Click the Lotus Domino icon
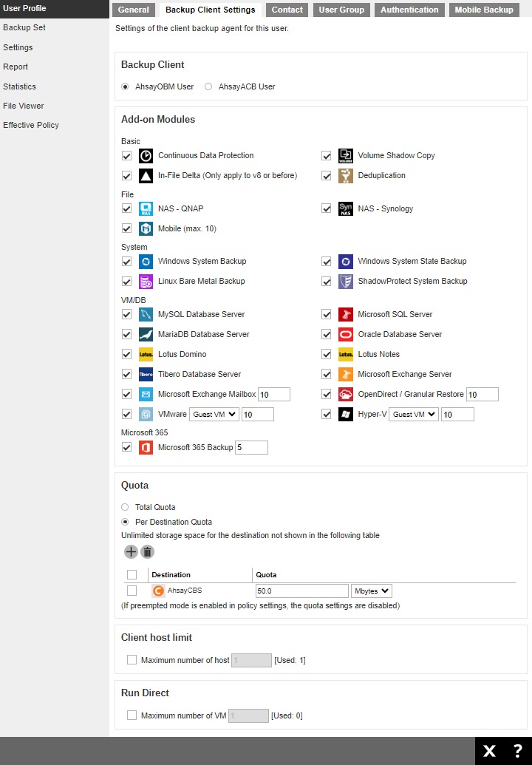532x765 pixels. [146, 355]
